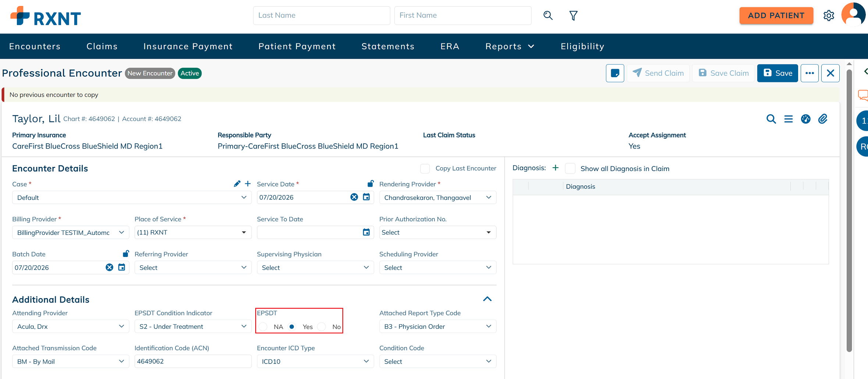Open the Rendering Provider dropdown
868x379 pixels.
pos(438,197)
